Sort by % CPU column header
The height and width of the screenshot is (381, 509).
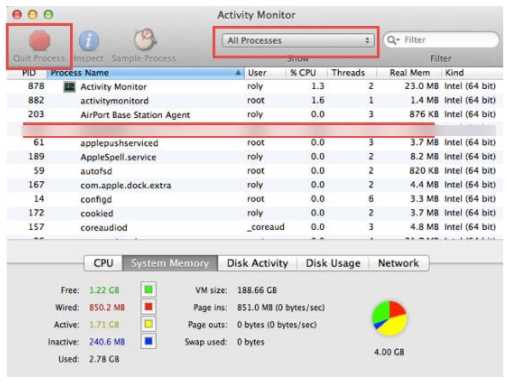coord(305,73)
